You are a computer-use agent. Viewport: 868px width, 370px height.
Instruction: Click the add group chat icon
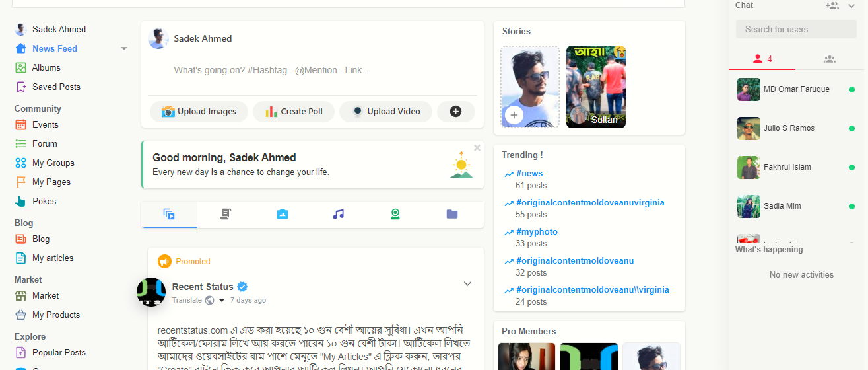click(832, 6)
